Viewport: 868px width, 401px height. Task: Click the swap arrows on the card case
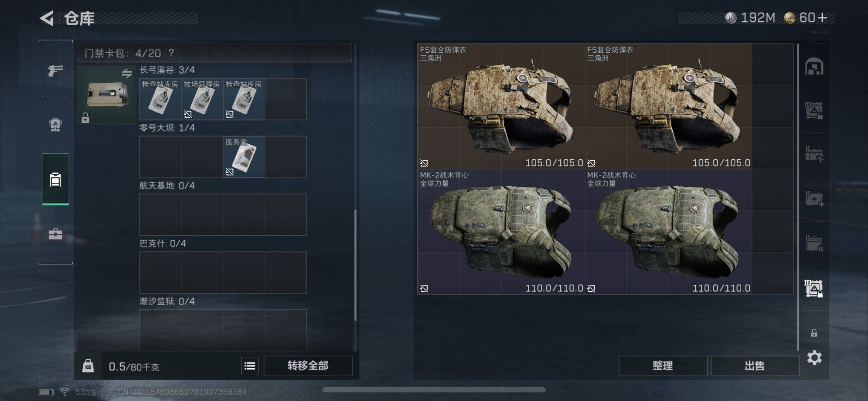pyautogui.click(x=126, y=73)
